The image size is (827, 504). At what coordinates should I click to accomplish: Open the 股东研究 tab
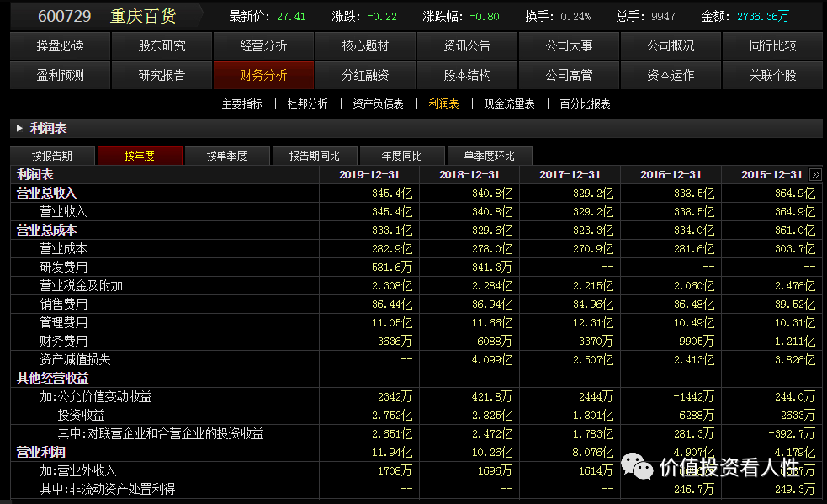tap(162, 46)
